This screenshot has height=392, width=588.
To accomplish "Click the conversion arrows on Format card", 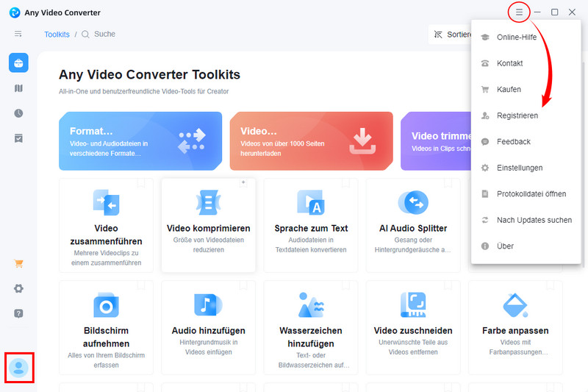I will (192, 141).
